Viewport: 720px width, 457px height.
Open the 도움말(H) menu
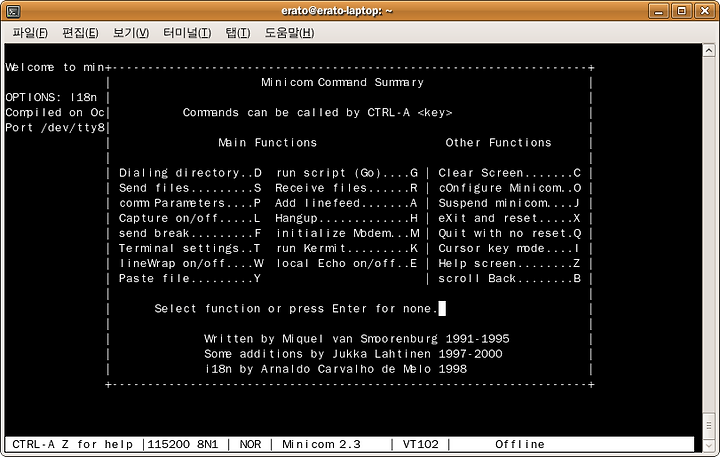[x=289, y=33]
